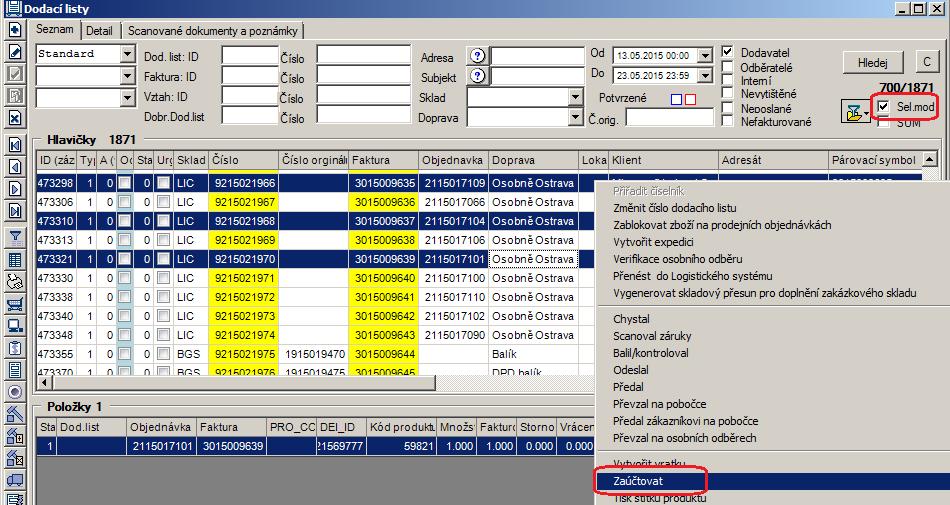950x505 pixels.
Task: Click the Dod. list: ID input field
Action: pos(250,55)
